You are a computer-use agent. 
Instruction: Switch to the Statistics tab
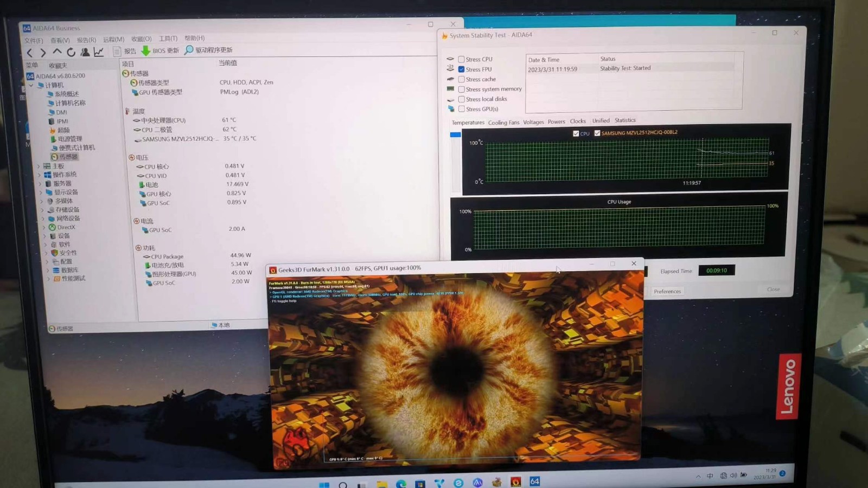pos(625,120)
